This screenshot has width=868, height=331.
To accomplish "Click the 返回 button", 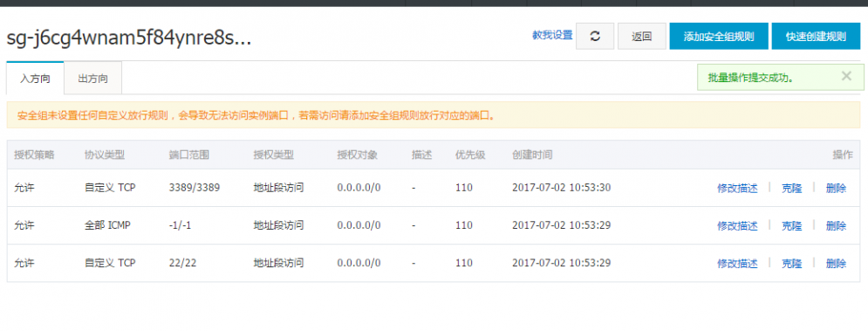I will tap(641, 37).
